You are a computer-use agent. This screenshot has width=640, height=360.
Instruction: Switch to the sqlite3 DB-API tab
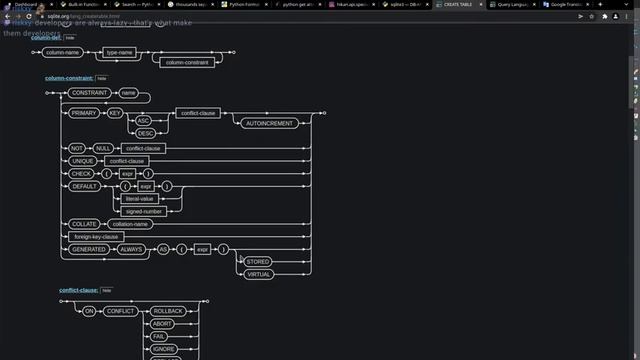[405, 4]
